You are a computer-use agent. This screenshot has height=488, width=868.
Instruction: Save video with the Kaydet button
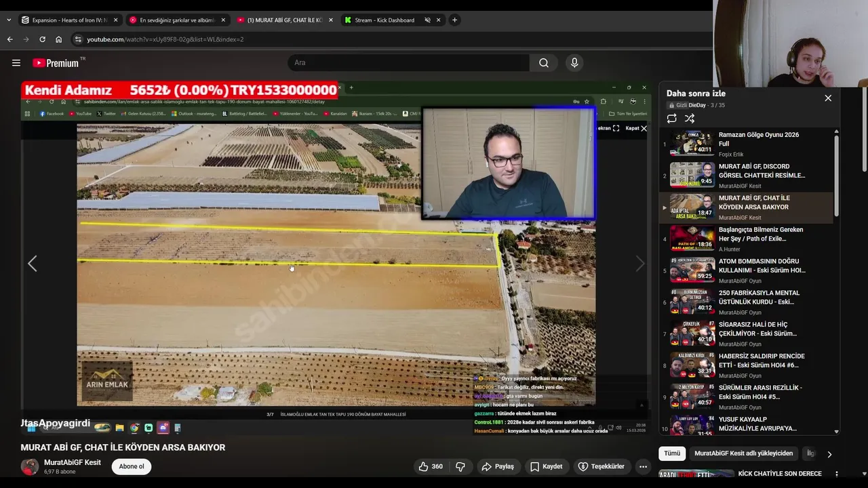pyautogui.click(x=546, y=466)
